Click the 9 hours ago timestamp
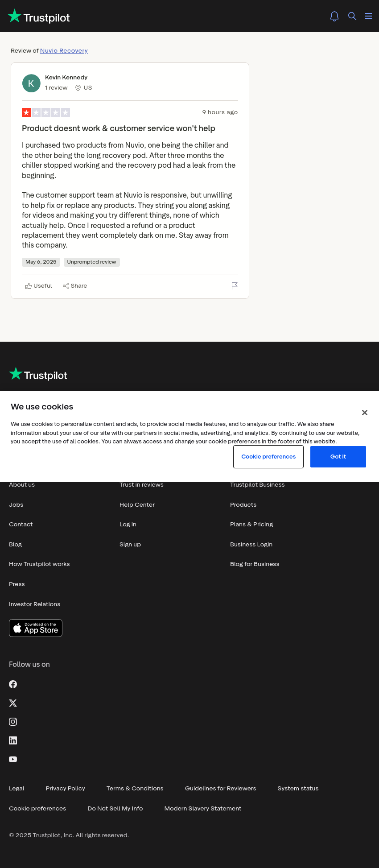 pos(220,112)
